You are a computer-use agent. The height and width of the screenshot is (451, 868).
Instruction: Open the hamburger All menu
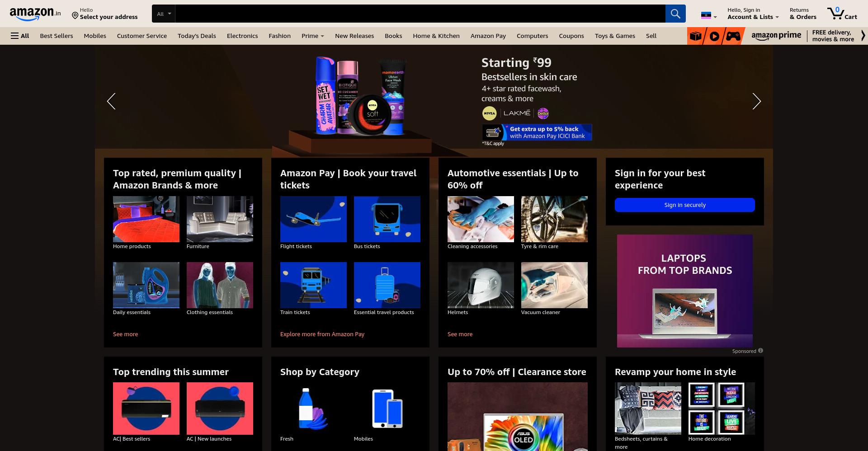click(x=20, y=36)
